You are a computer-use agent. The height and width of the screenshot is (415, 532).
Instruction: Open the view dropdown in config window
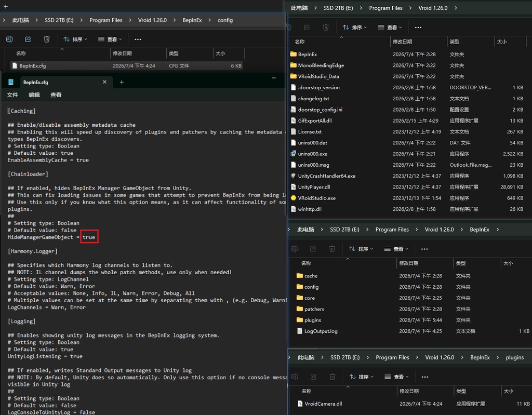[110, 39]
